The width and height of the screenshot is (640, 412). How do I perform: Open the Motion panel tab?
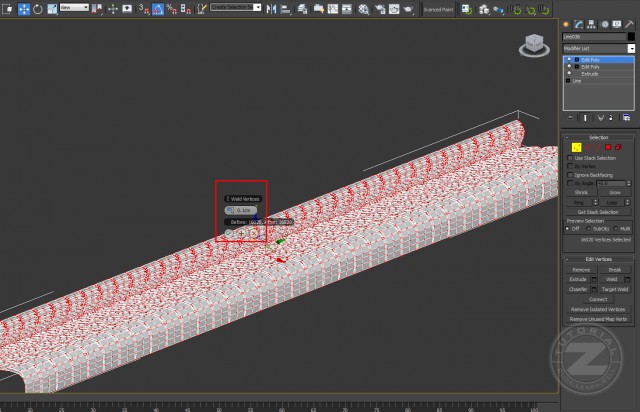pos(604,24)
